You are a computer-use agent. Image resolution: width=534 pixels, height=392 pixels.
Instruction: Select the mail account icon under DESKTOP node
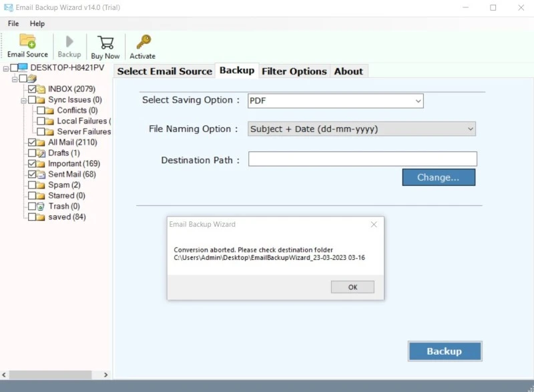click(x=32, y=79)
